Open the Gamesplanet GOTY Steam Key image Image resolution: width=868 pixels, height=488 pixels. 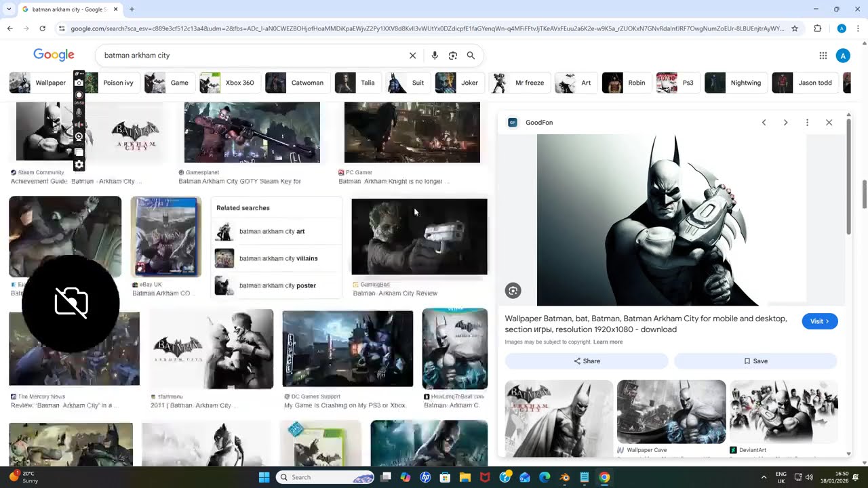(x=252, y=133)
